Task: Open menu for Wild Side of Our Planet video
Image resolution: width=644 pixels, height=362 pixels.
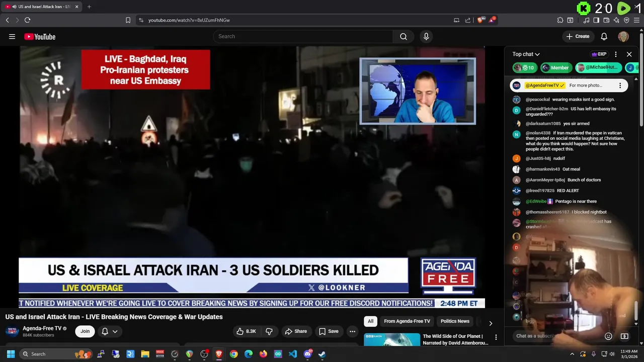Action: click(x=496, y=337)
